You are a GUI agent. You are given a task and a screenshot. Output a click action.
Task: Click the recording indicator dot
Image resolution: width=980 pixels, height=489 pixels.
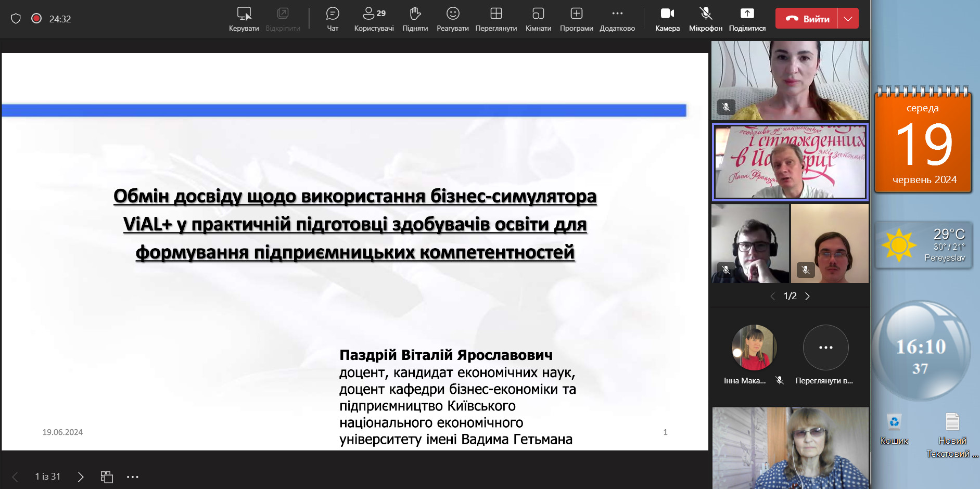click(x=36, y=18)
